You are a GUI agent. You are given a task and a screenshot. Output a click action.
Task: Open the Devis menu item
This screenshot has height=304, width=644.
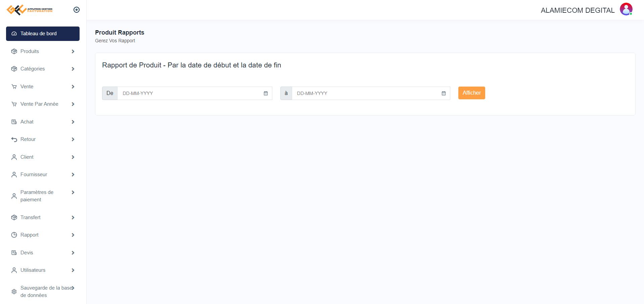coord(27,253)
